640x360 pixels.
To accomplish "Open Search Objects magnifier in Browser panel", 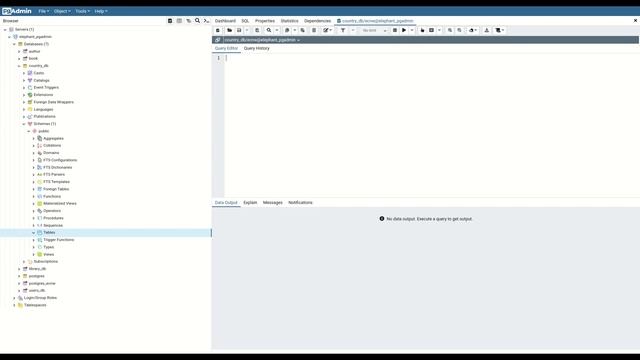I will 198,21.
